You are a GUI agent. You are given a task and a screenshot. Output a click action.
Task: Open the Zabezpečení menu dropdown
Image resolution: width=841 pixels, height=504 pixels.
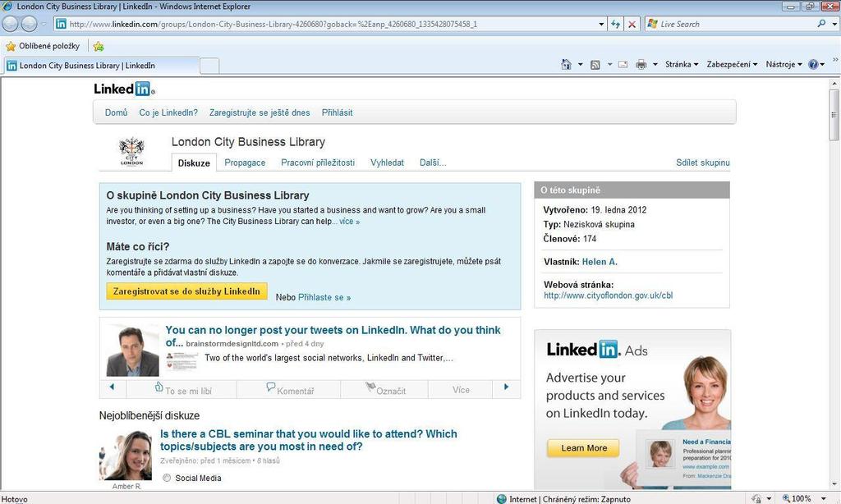tap(732, 64)
